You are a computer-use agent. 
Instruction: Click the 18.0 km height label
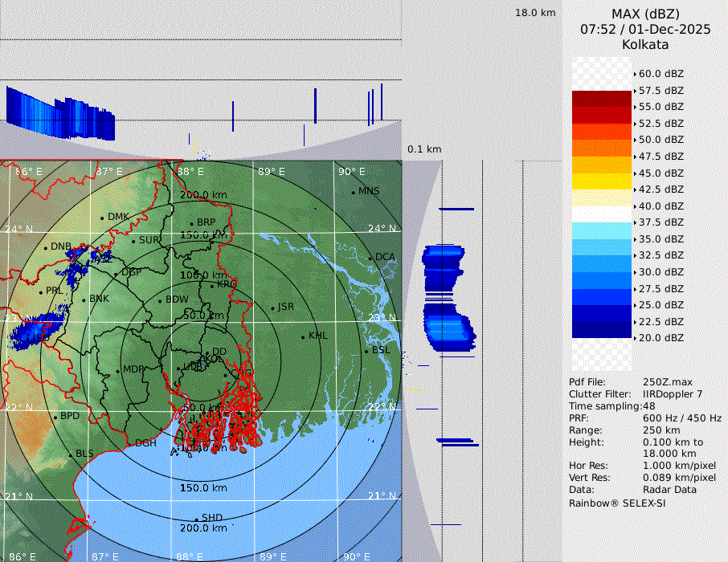[x=535, y=13]
